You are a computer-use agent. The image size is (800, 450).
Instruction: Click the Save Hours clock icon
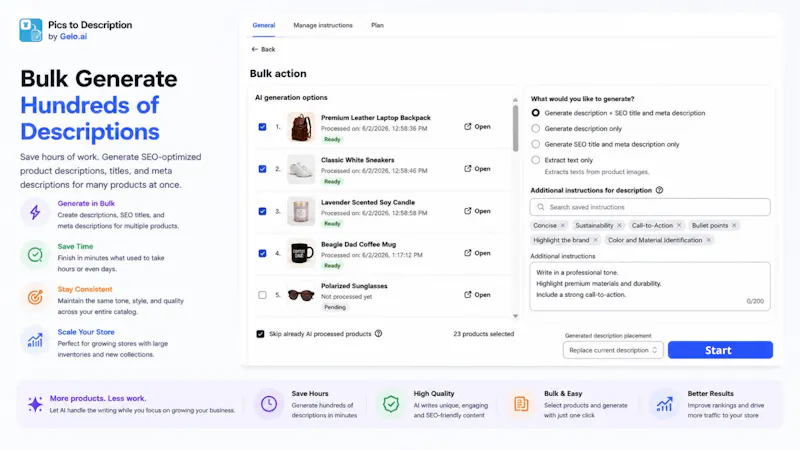tap(269, 404)
